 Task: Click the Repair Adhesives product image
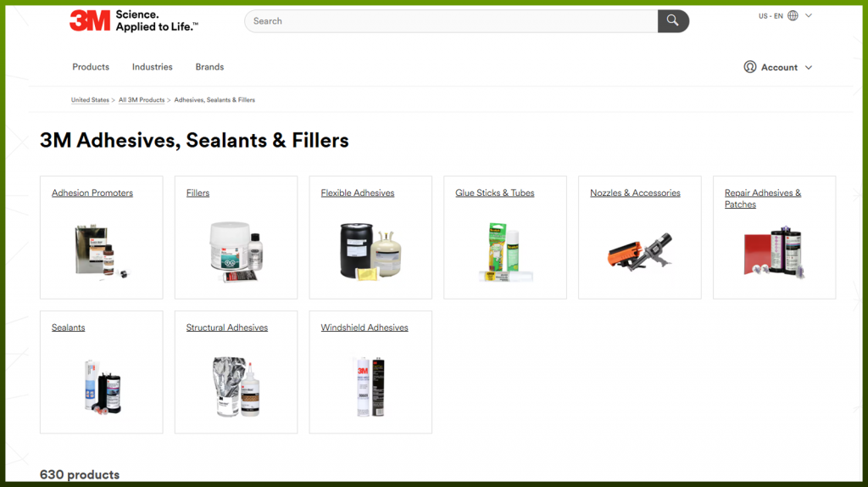[774, 252]
